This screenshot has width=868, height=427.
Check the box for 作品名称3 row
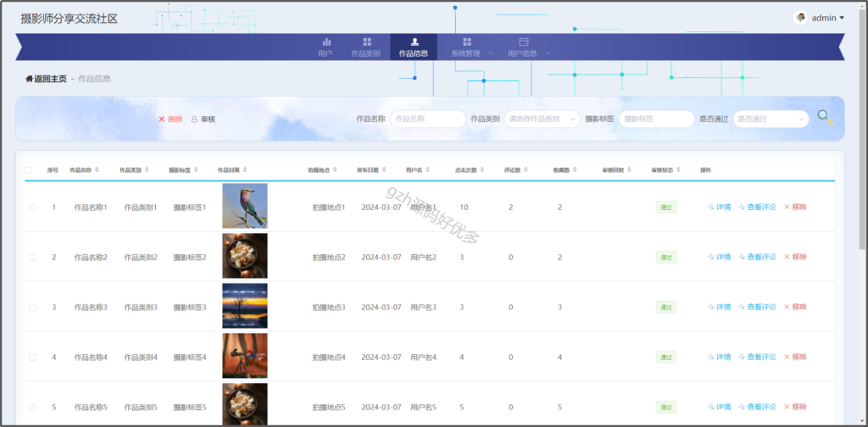[33, 308]
